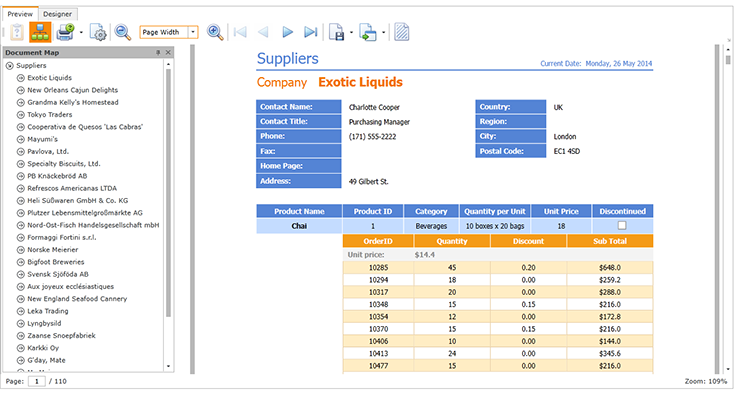
Task: Select Aux joyeux ecclésiastiques entry
Action: pyautogui.click(x=70, y=287)
